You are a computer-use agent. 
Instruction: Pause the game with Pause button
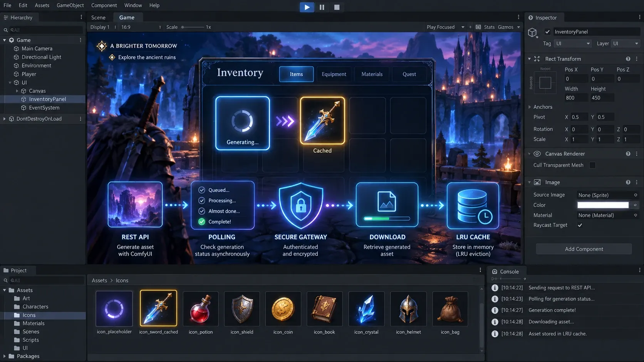tap(322, 7)
